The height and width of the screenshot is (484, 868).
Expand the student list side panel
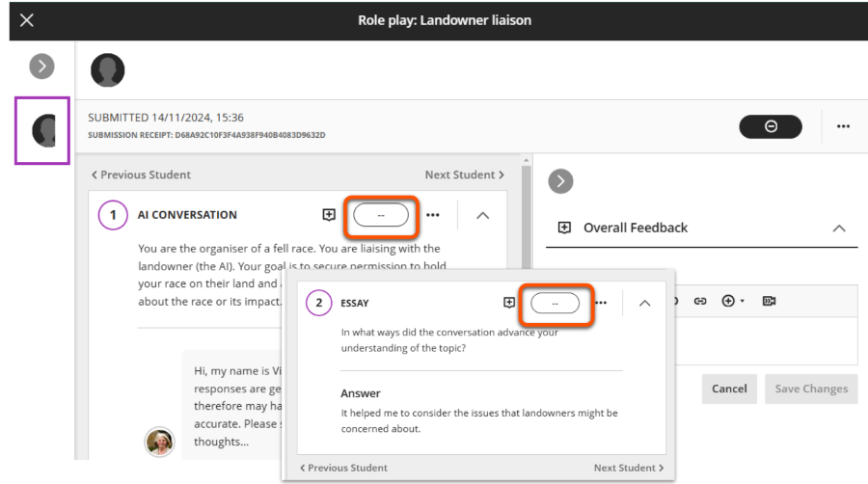pyautogui.click(x=41, y=66)
